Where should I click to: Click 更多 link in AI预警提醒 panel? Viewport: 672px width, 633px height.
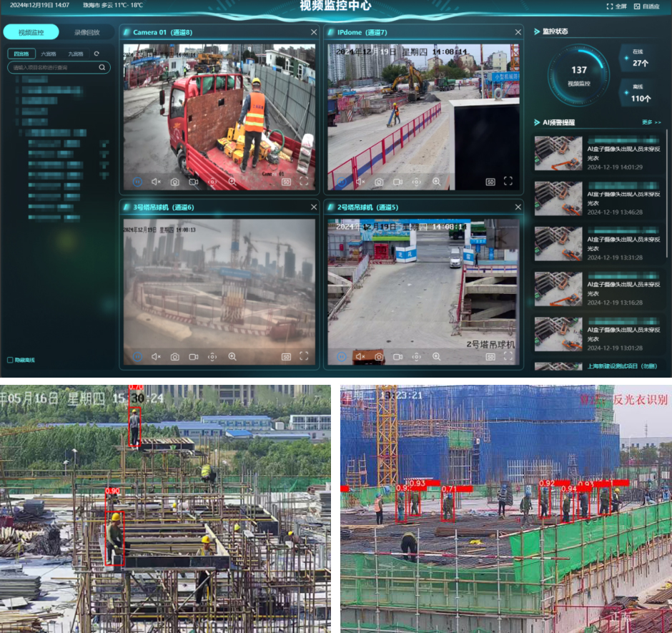[651, 122]
